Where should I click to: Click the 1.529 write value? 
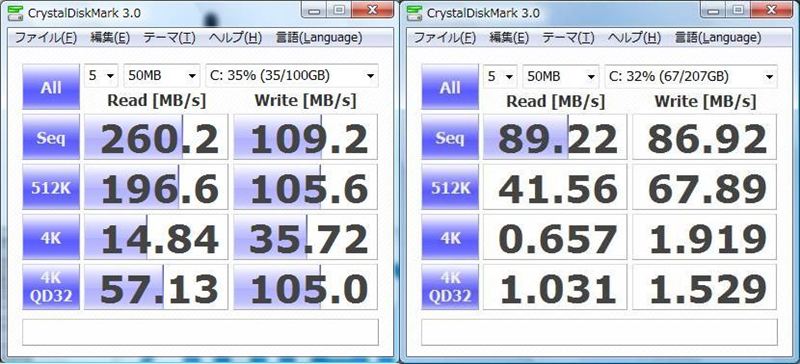point(705,287)
